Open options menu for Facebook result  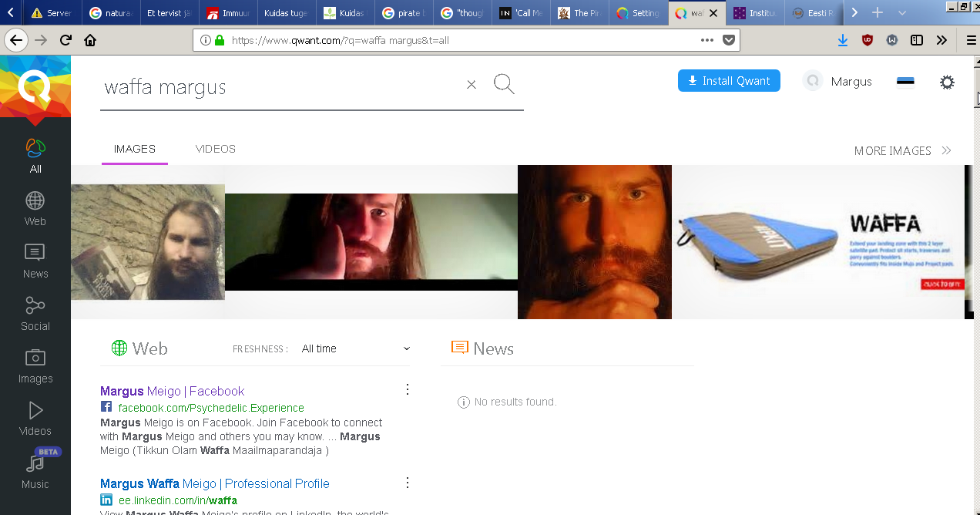[x=408, y=389]
